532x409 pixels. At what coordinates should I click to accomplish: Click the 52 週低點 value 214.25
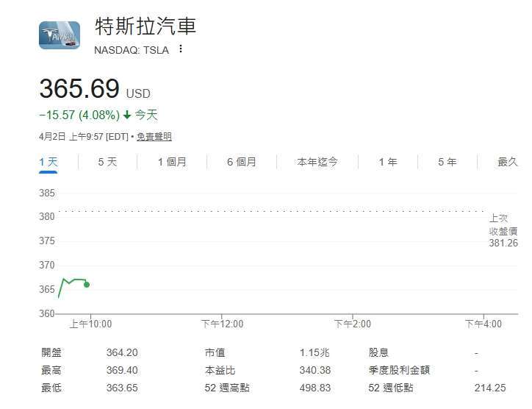click(x=489, y=388)
